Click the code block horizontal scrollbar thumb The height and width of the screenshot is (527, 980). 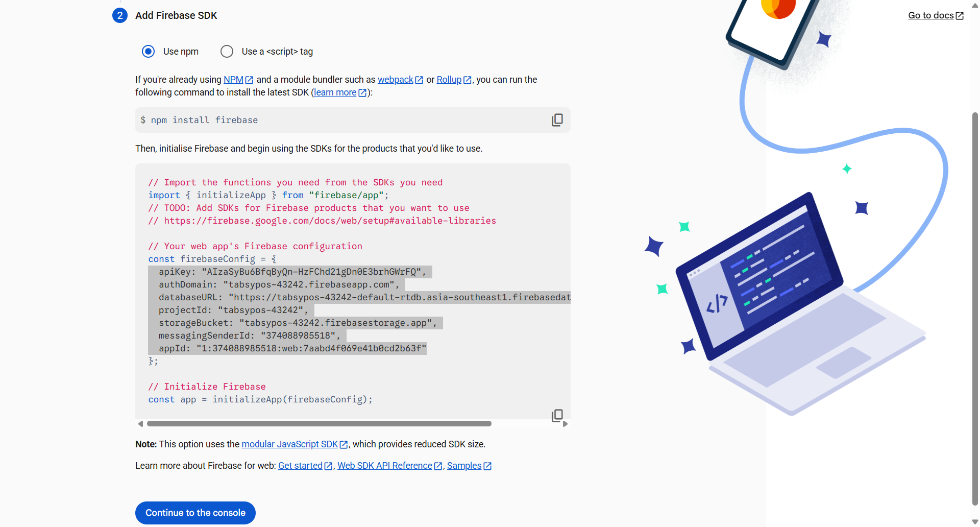pos(319,424)
